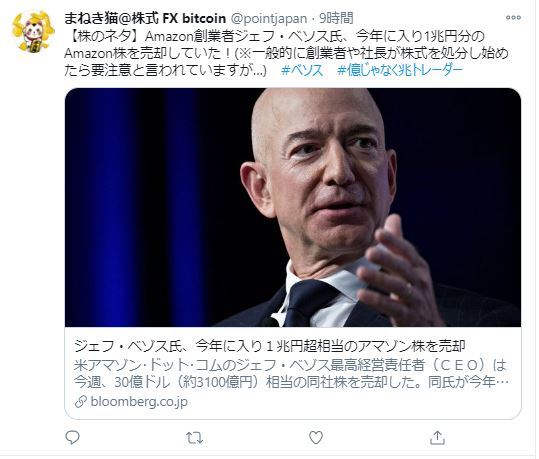Click the maneki-neko profile avatar
This screenshot has height=459, width=539.
[x=33, y=32]
